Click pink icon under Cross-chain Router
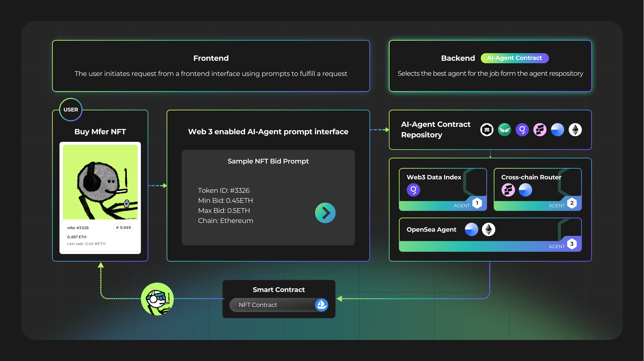This screenshot has height=361, width=644. [508, 190]
